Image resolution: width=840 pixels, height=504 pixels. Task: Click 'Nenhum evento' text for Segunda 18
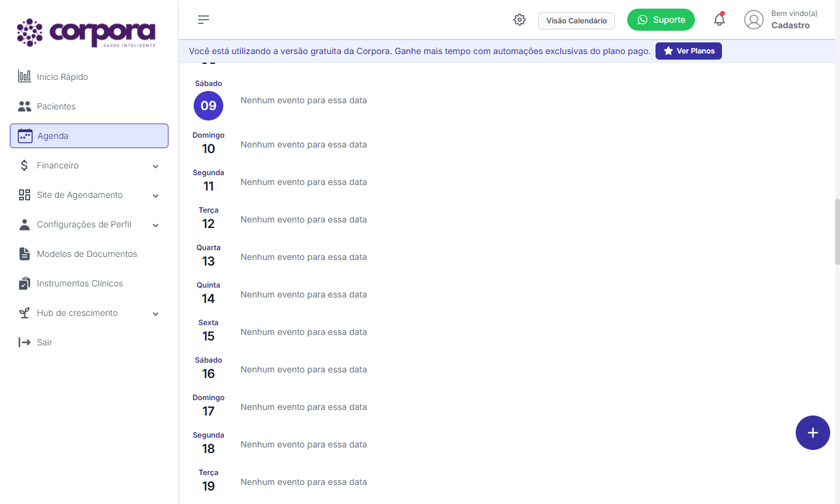(304, 444)
